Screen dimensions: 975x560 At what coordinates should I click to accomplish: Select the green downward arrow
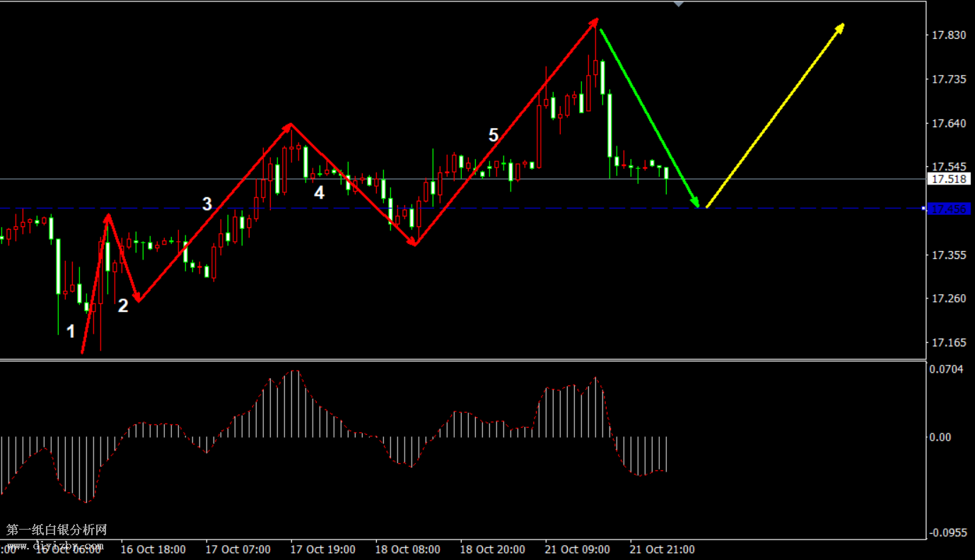coord(648,117)
